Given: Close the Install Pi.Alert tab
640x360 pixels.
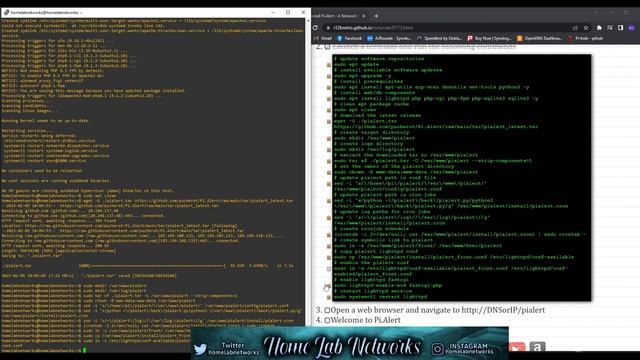Looking at the screenshot, I should (364, 16).
